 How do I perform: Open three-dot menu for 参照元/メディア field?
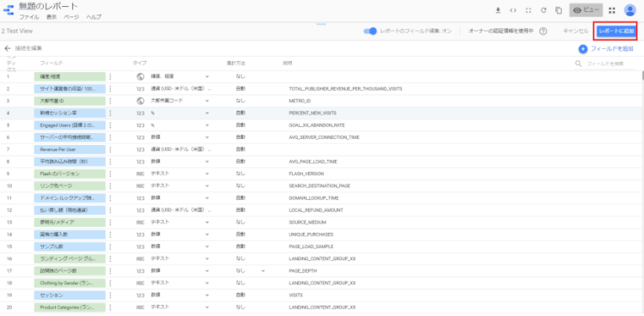click(110, 222)
